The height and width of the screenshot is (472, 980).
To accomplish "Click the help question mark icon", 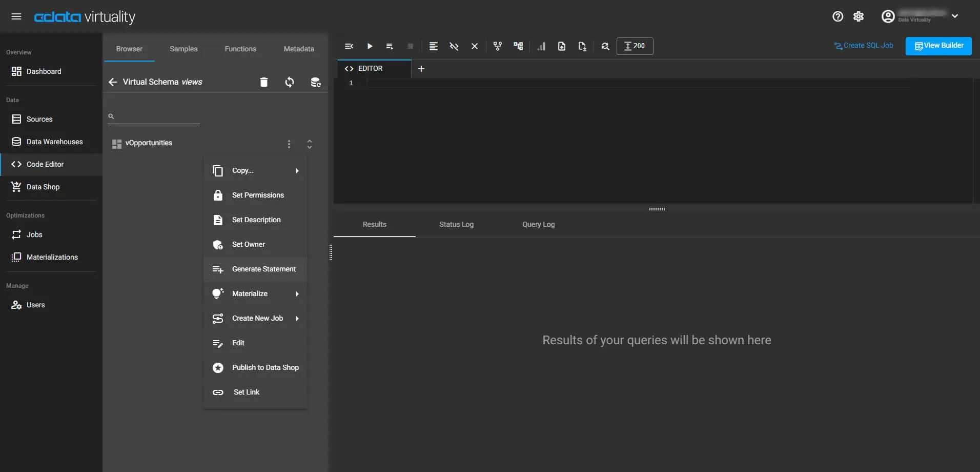I will point(838,16).
